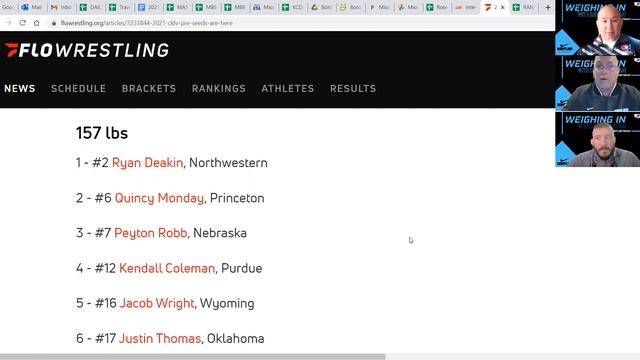Click the FloWrestling logo

[x=87, y=50]
